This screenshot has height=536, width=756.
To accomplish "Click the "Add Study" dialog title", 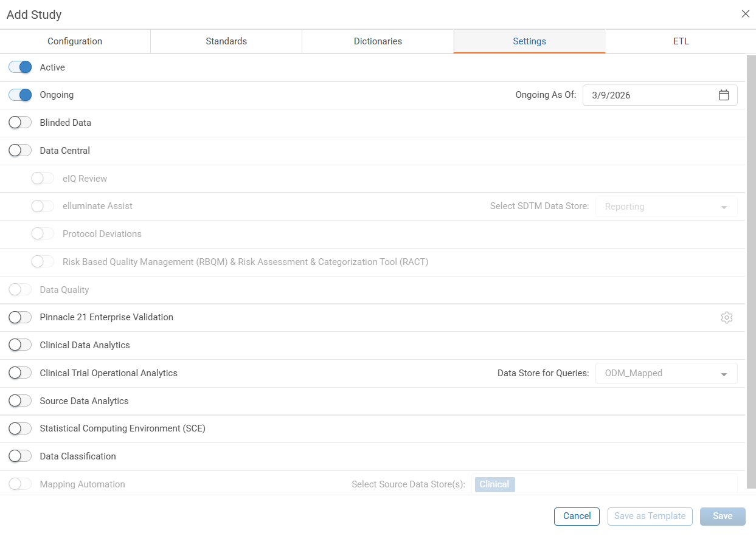I will [x=34, y=15].
